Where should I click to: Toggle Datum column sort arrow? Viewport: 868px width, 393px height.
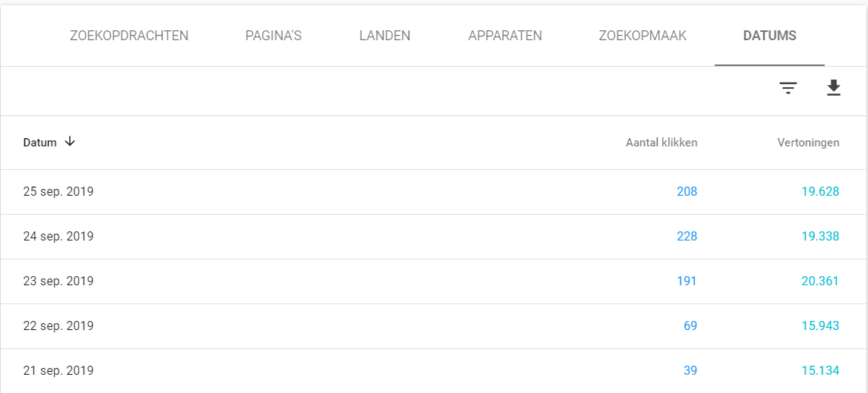coord(70,142)
